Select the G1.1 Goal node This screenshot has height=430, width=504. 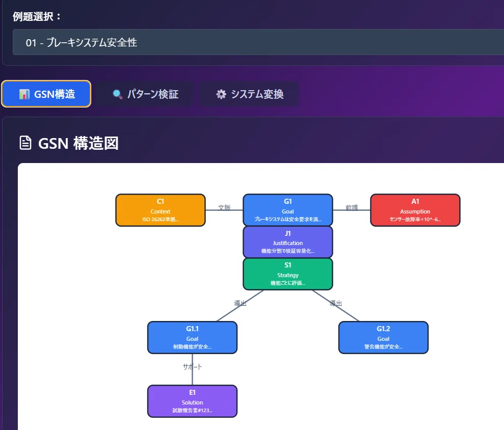192,337
